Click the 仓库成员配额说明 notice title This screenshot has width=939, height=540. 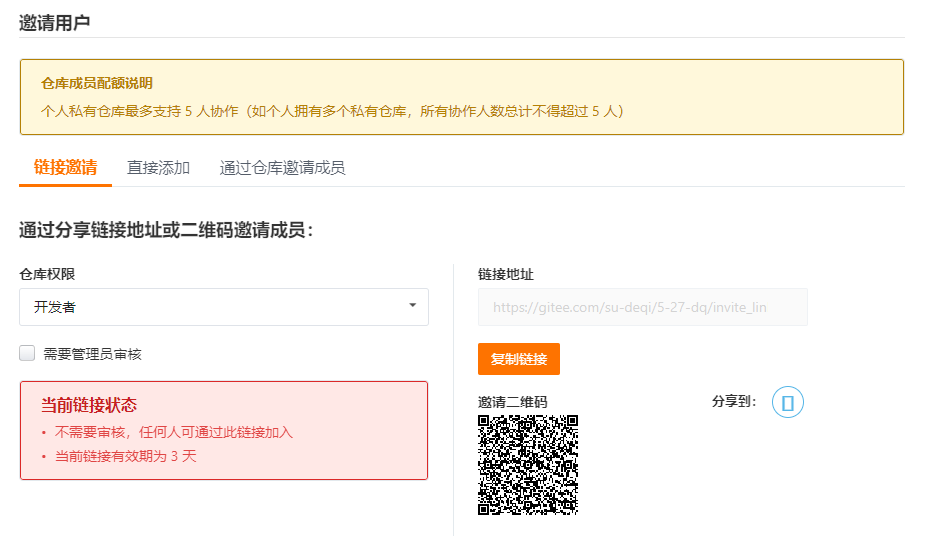pyautogui.click(x=96, y=83)
